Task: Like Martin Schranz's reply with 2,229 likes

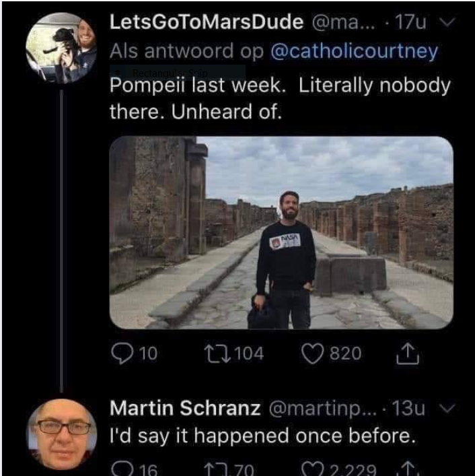Action: tap(312, 469)
